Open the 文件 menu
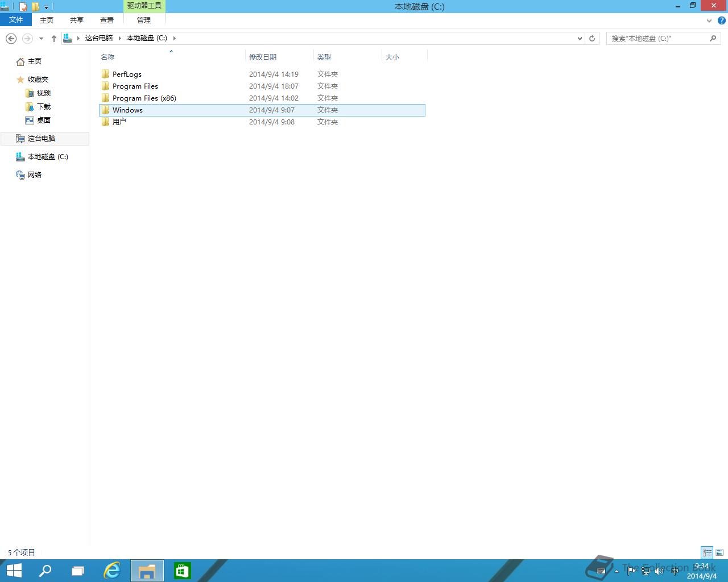This screenshot has width=728, height=582. coord(16,20)
